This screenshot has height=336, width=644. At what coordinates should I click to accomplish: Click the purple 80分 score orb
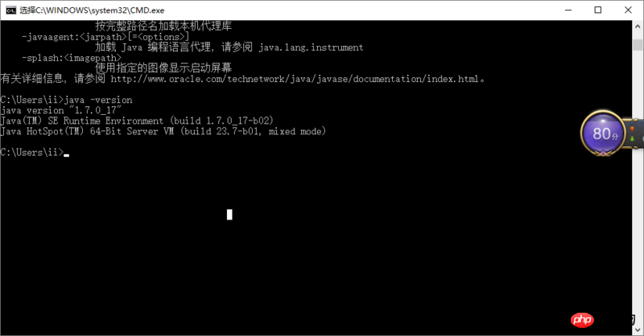[x=603, y=133]
